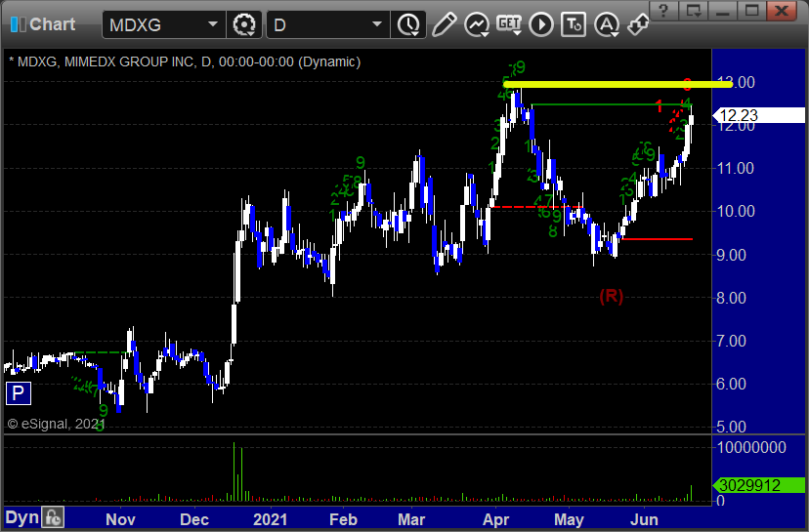Click the May label on time axis

click(569, 519)
